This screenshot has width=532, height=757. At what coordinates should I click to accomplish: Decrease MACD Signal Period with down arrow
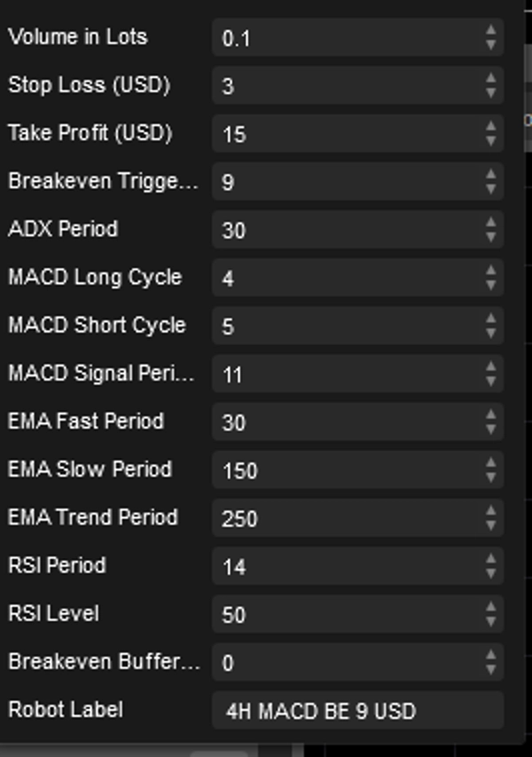click(x=493, y=379)
